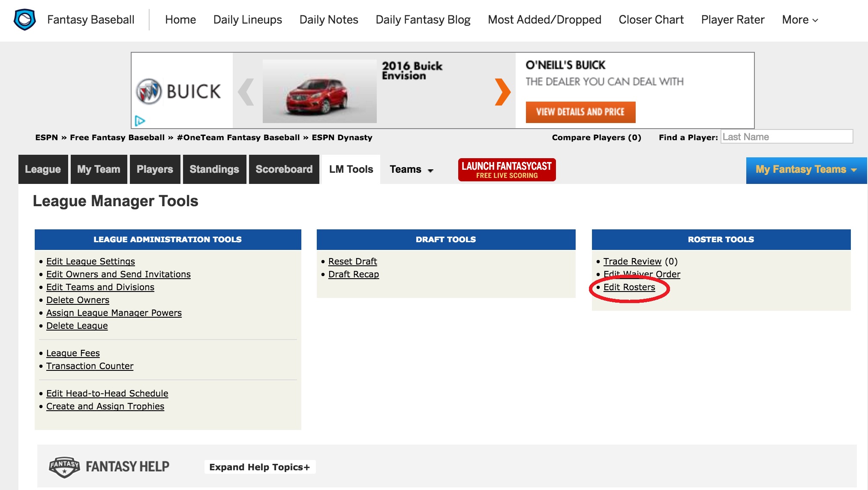
Task: Click the Fantasy Baseball shield logo
Action: [x=24, y=20]
